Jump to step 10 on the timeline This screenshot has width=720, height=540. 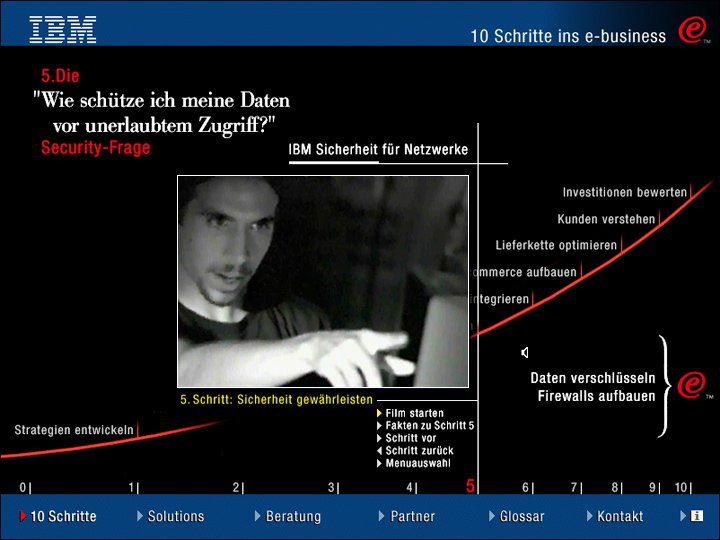683,487
